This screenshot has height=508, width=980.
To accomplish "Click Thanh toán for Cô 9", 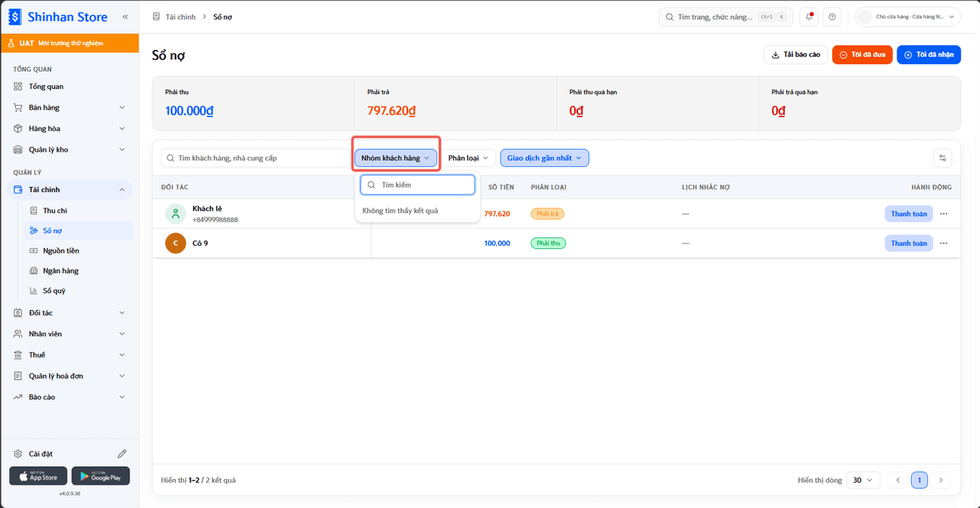I will click(909, 243).
